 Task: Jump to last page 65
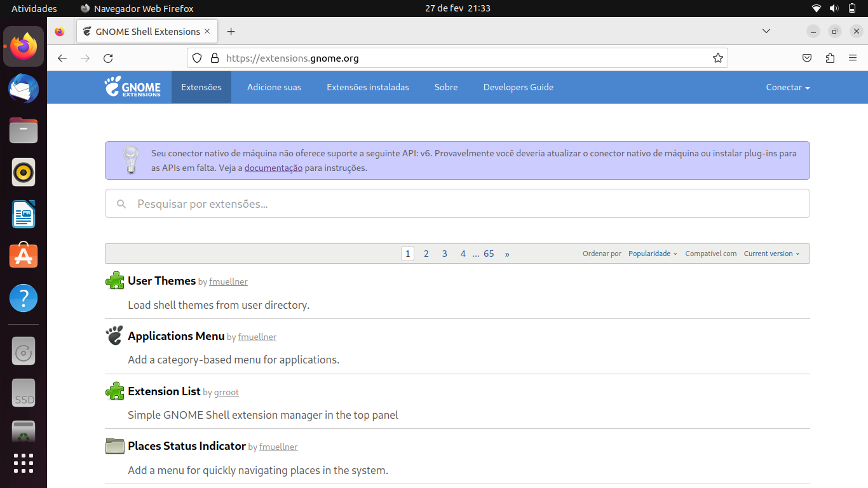tap(489, 254)
